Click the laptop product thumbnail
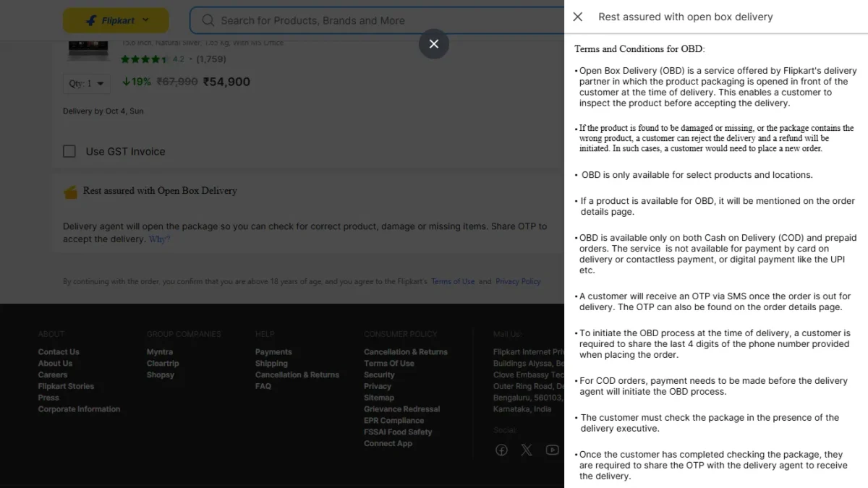The width and height of the screenshot is (868, 488). point(88,51)
